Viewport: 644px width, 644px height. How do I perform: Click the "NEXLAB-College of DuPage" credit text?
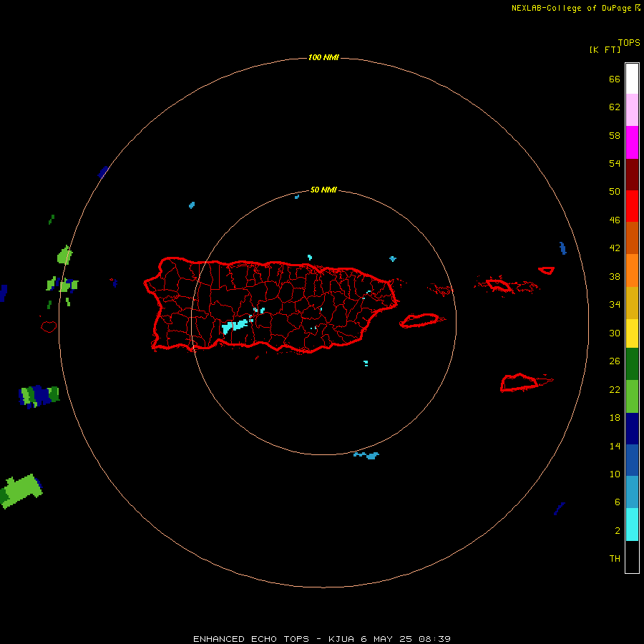(572, 8)
